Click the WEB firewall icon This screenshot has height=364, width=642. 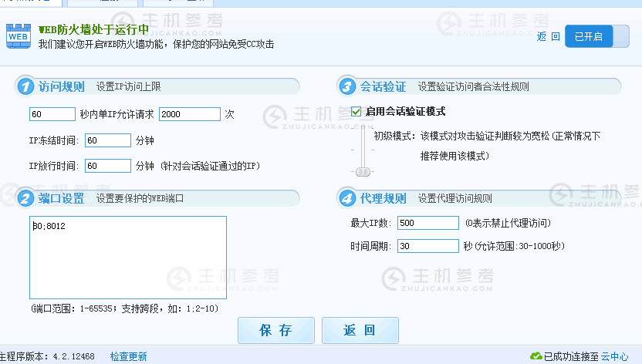coord(19,36)
